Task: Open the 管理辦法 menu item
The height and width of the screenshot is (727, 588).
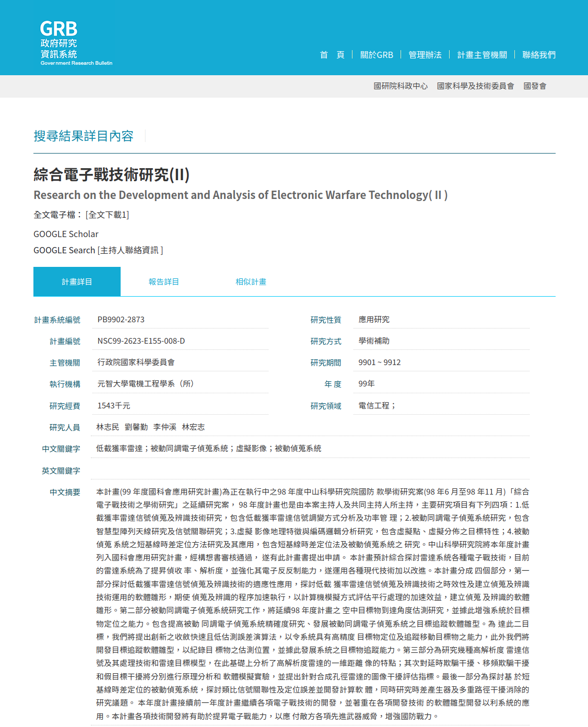Action: pos(425,55)
